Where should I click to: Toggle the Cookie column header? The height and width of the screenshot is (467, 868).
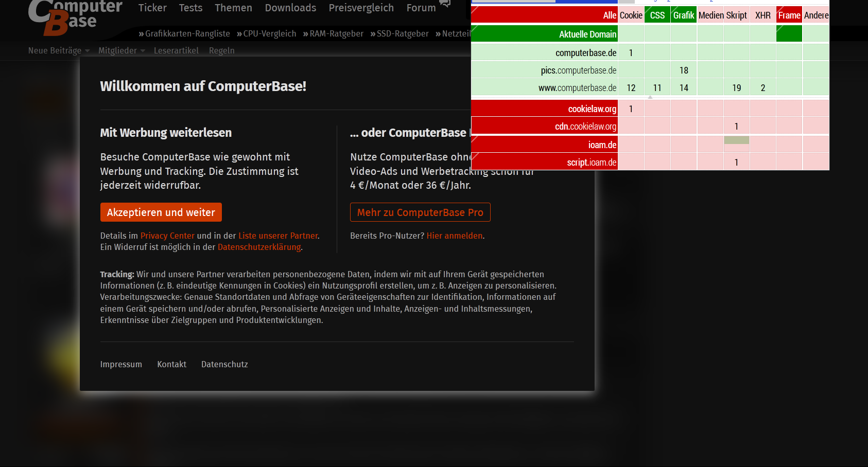pos(631,15)
